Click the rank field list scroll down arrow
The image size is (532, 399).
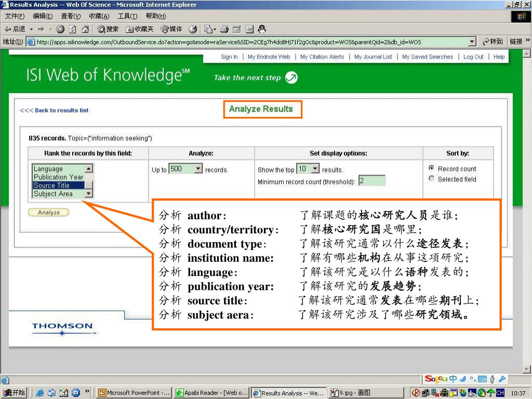[x=88, y=194]
